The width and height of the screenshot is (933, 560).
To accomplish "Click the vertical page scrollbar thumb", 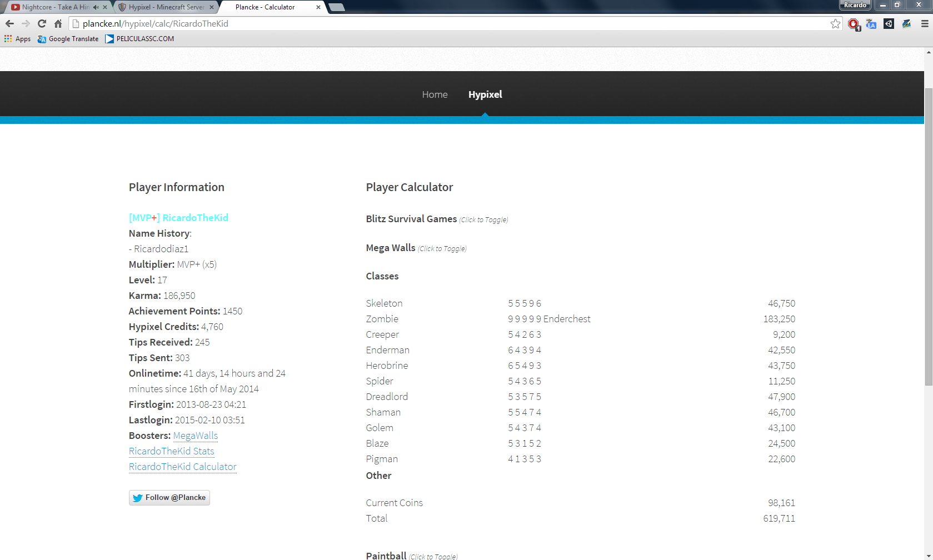I will tap(929, 236).
